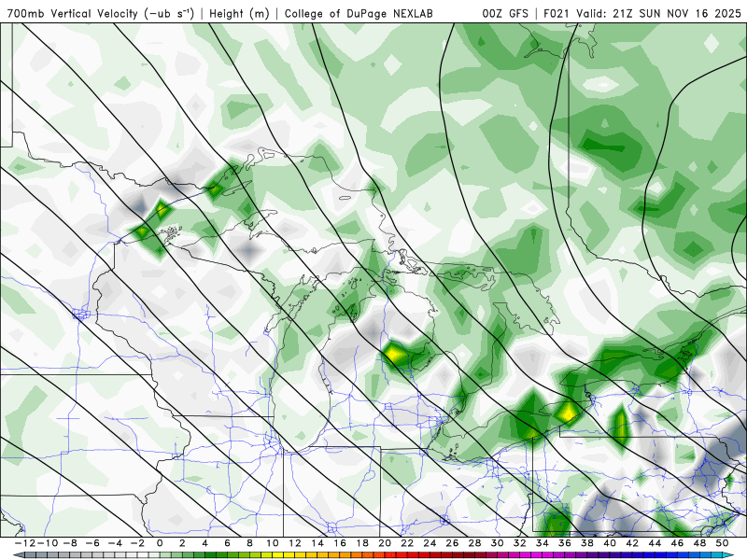Click the "0" color scale label
The image size is (747, 560).
pyautogui.click(x=160, y=543)
